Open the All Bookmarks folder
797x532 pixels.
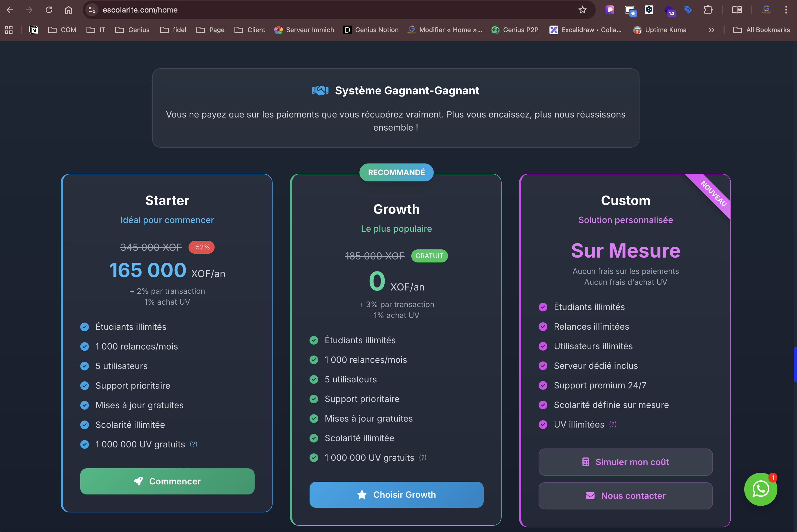pyautogui.click(x=761, y=30)
